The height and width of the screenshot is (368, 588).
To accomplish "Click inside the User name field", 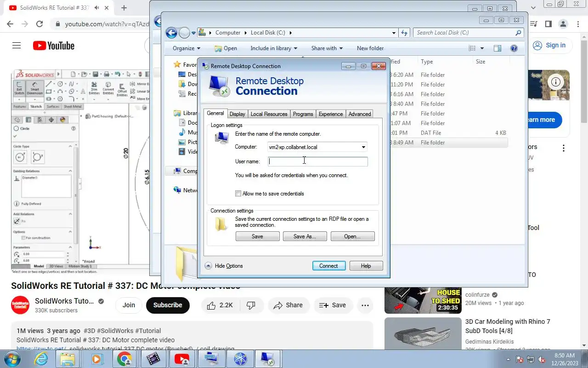I will point(318,161).
